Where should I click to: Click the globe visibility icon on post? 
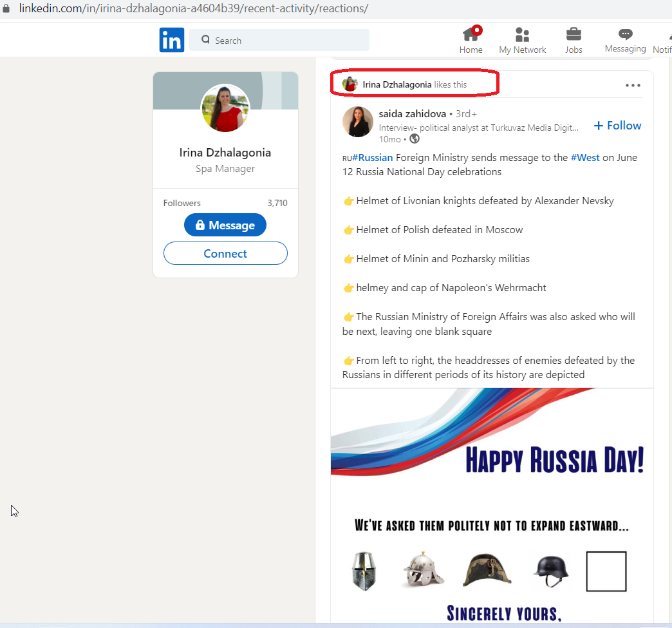point(415,139)
